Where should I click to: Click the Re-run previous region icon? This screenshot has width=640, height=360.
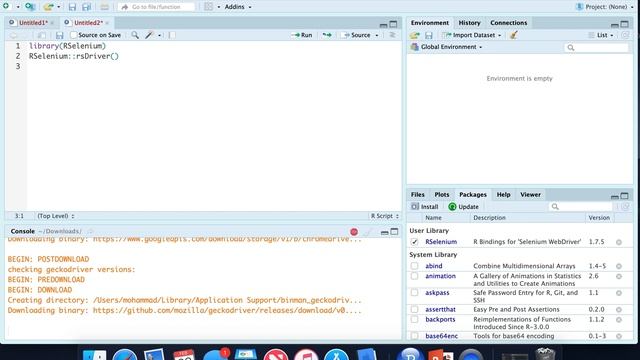[x=327, y=35]
